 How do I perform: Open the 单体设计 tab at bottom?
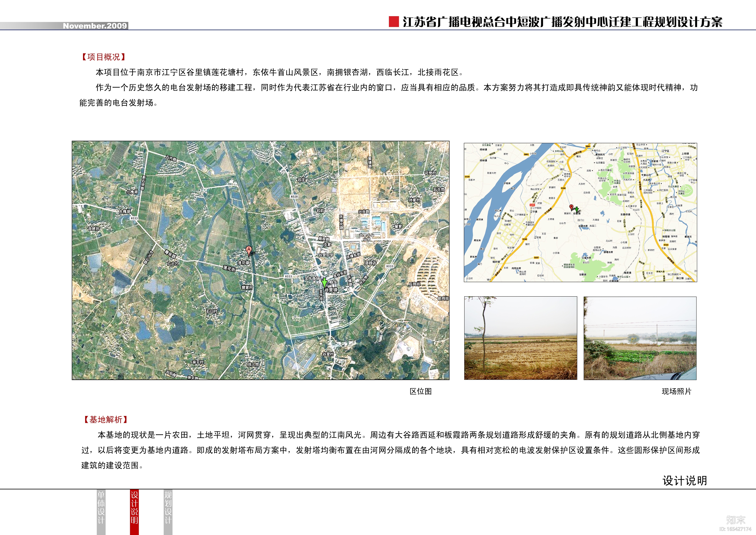tap(101, 512)
